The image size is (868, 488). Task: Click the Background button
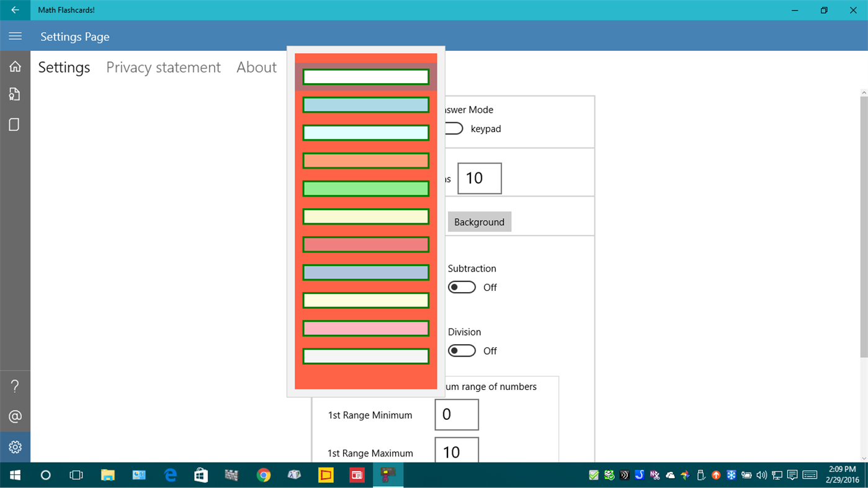point(479,221)
